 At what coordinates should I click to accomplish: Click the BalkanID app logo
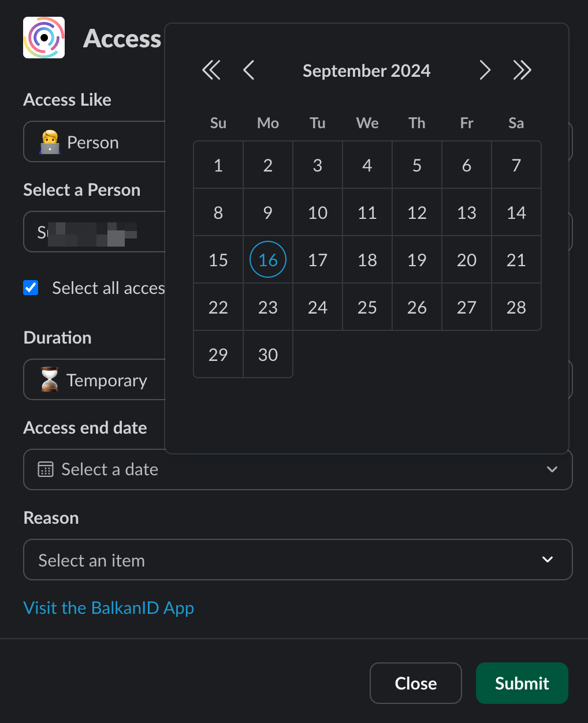click(x=44, y=38)
